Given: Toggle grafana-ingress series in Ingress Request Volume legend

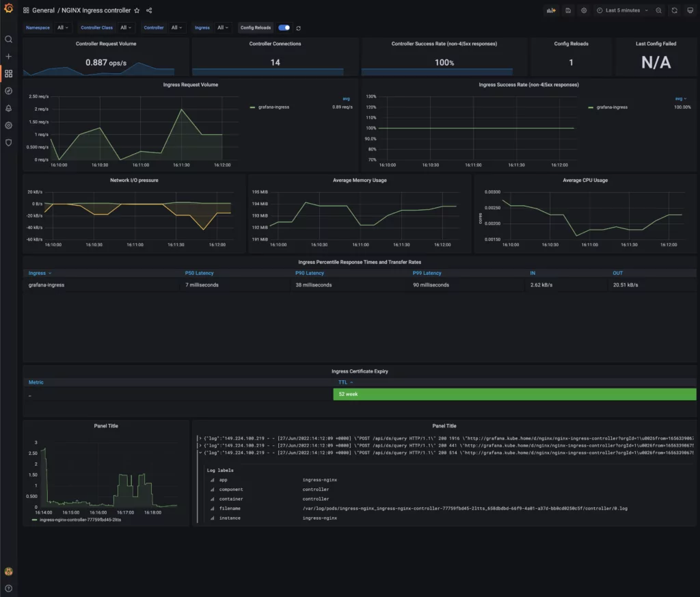Looking at the screenshot, I should [273, 107].
